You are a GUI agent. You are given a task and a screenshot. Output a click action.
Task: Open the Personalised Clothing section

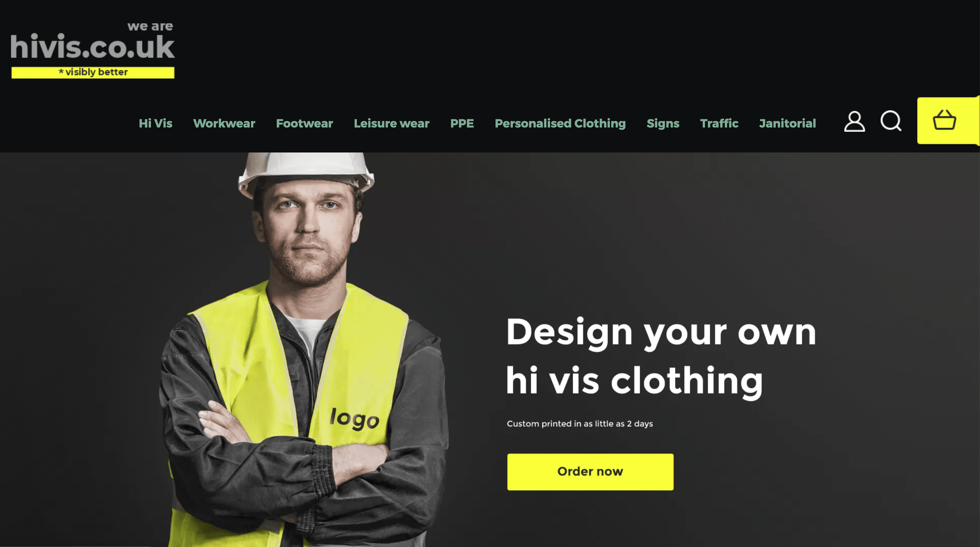coord(560,123)
